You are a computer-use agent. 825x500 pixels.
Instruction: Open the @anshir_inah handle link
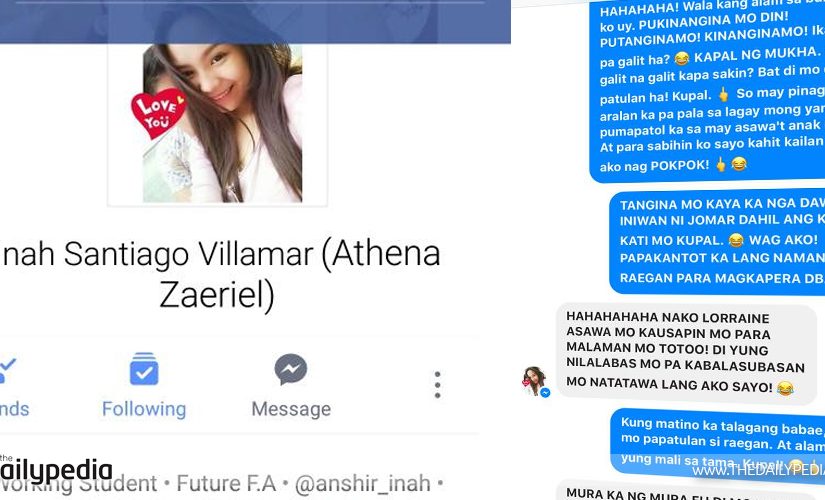click(363, 484)
